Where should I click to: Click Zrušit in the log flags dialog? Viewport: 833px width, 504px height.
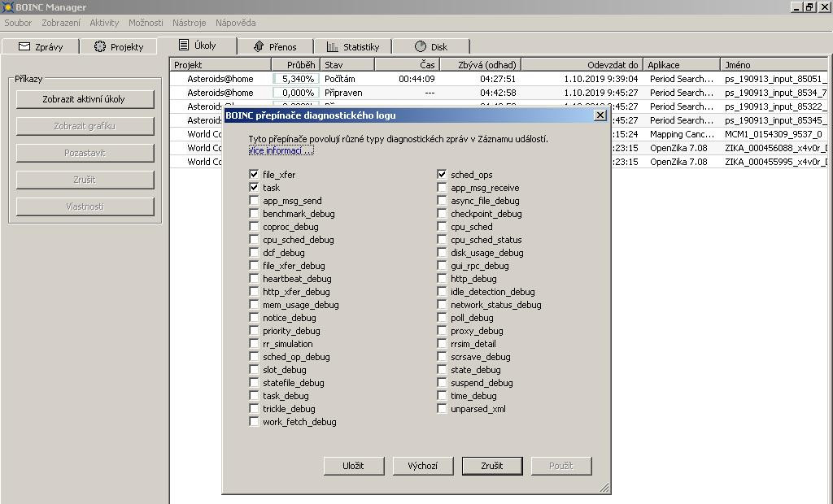coord(492,466)
